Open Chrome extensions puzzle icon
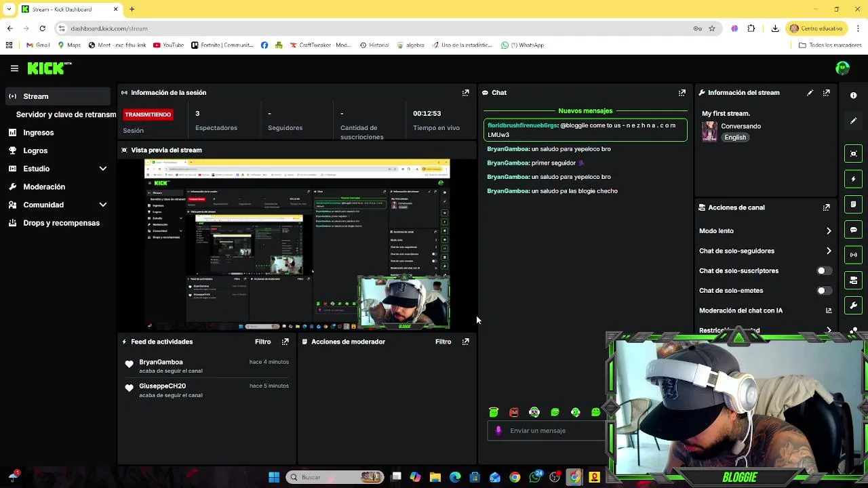 pyautogui.click(x=751, y=28)
